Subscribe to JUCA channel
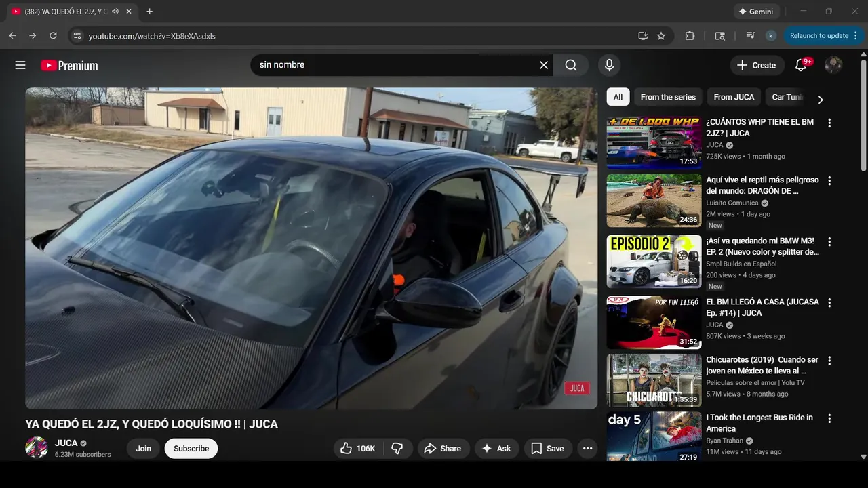This screenshot has width=868, height=488. tap(191, 448)
